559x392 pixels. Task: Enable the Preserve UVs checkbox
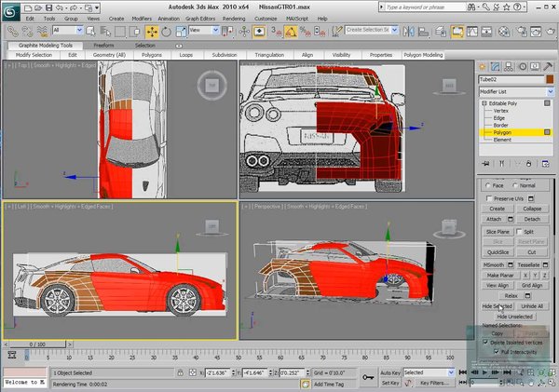tap(489, 198)
